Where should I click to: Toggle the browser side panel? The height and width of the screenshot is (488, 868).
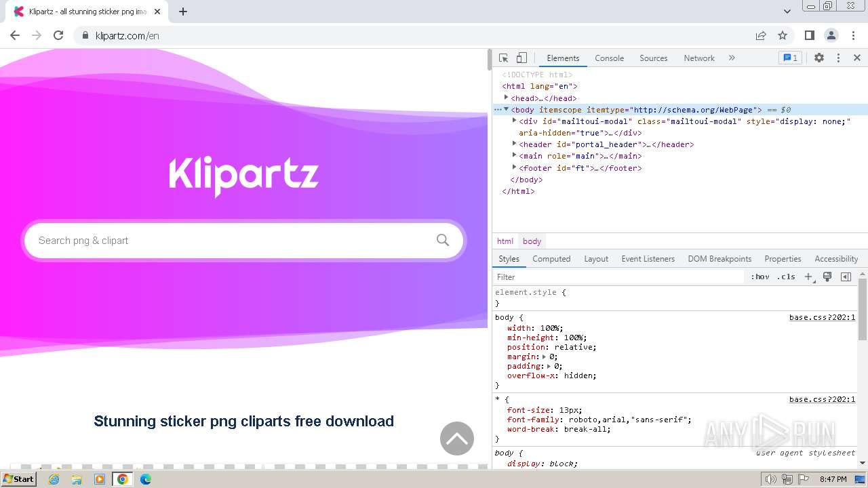809,35
